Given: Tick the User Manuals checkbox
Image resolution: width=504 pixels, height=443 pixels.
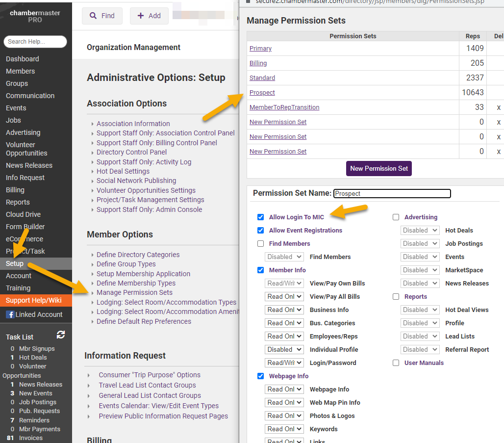Looking at the screenshot, I should [x=396, y=363].
